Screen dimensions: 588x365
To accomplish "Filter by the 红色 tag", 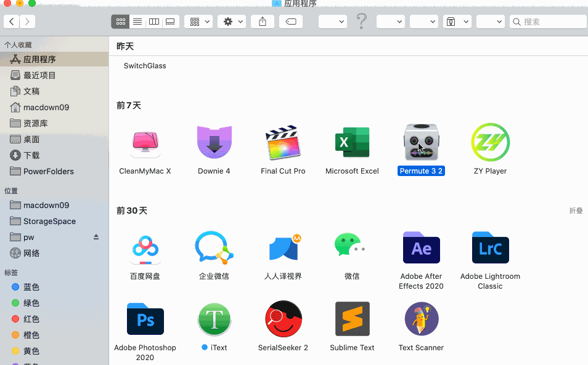I will tap(54, 319).
